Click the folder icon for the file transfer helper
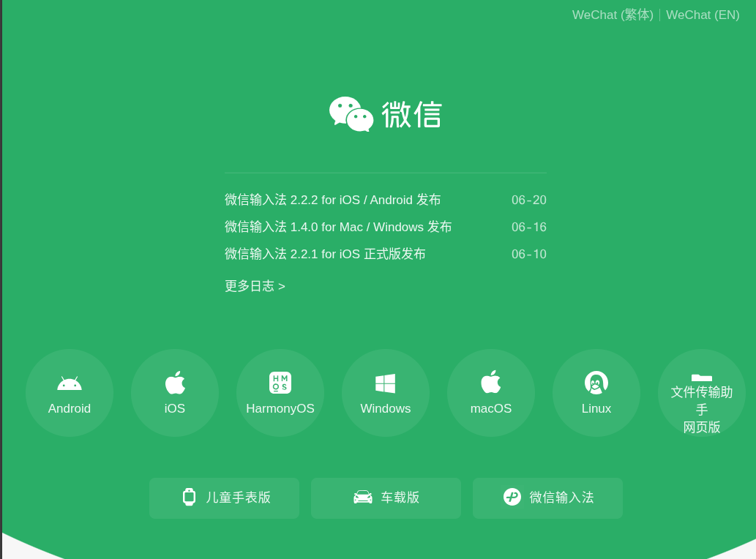 point(702,378)
